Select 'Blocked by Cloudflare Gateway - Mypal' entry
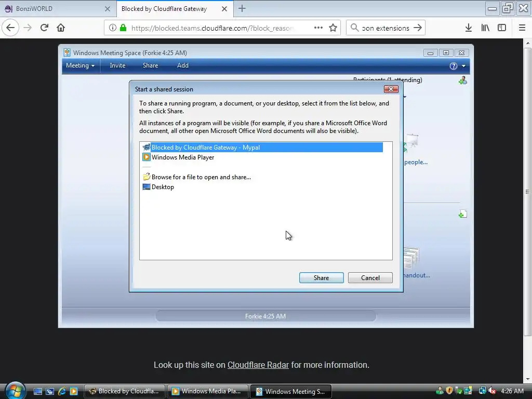The height and width of the screenshot is (399, 532). [x=262, y=147]
